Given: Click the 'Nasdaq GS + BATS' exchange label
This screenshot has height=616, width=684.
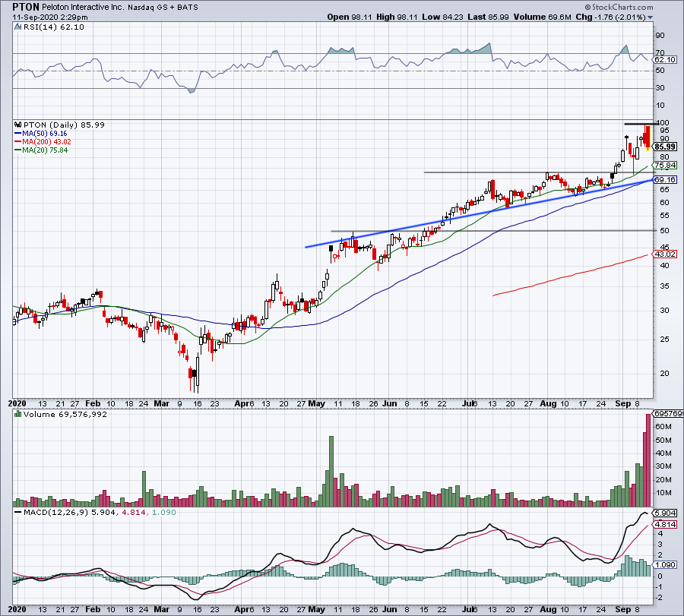Looking at the screenshot, I should coord(163,8).
